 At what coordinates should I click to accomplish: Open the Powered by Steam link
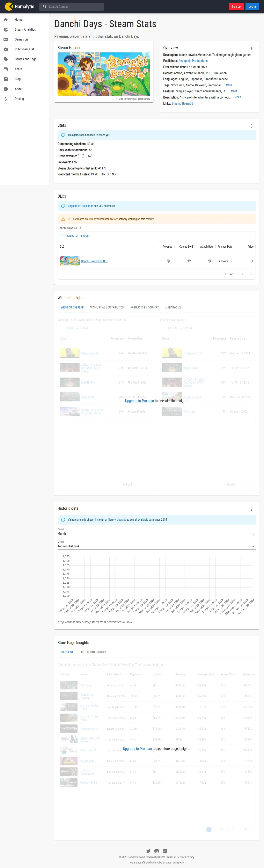pyautogui.click(x=155, y=857)
